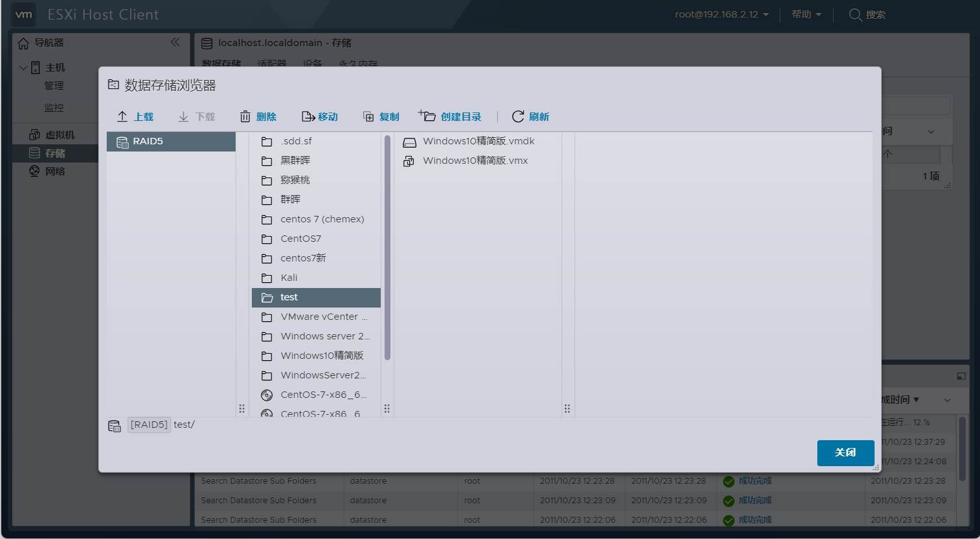Click the folder list vertical scrollbar

click(387, 247)
